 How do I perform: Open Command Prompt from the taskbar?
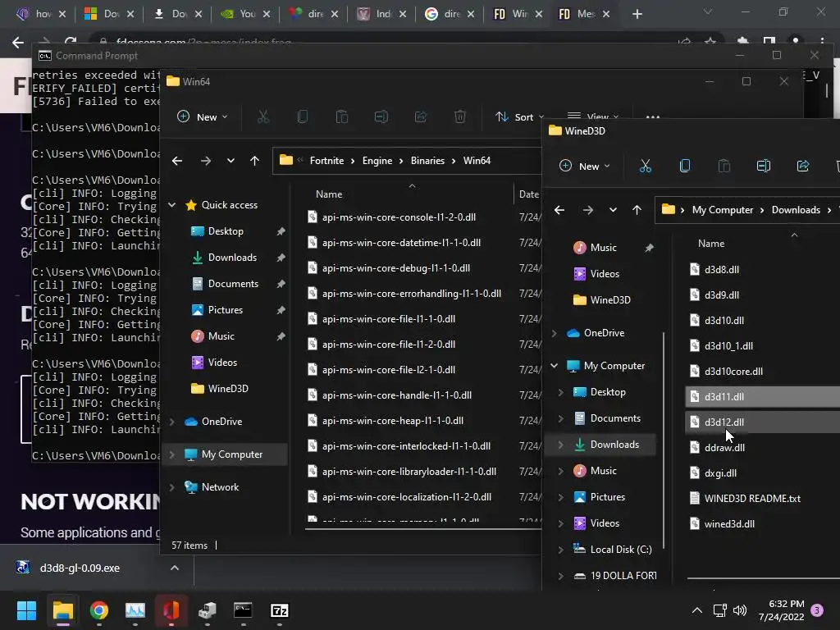pyautogui.click(x=243, y=610)
